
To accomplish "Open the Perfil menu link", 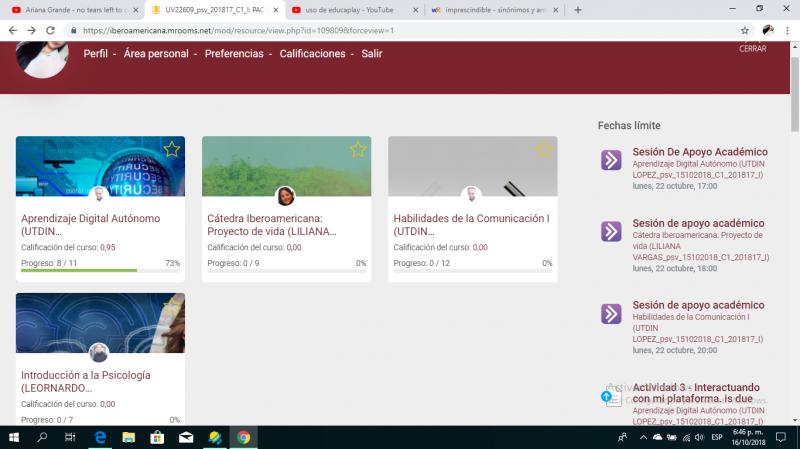I will click(x=95, y=54).
